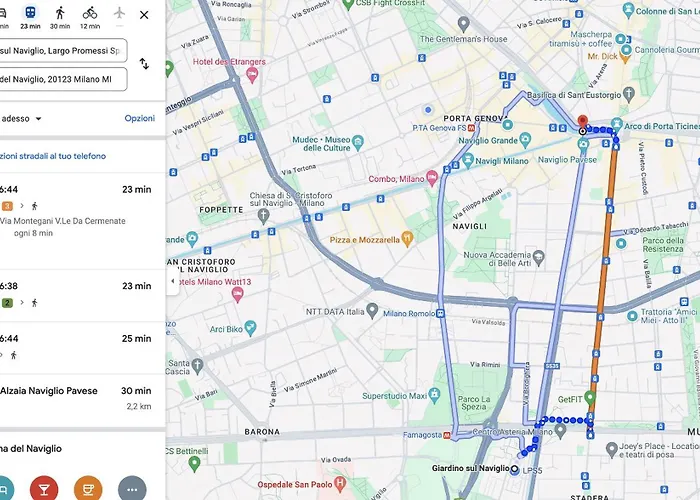Select the transit travel mode icon
700x500 pixels.
(x=30, y=15)
